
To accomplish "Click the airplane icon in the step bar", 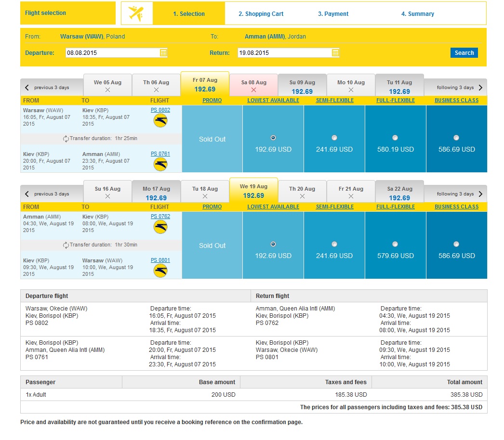I will (x=136, y=13).
